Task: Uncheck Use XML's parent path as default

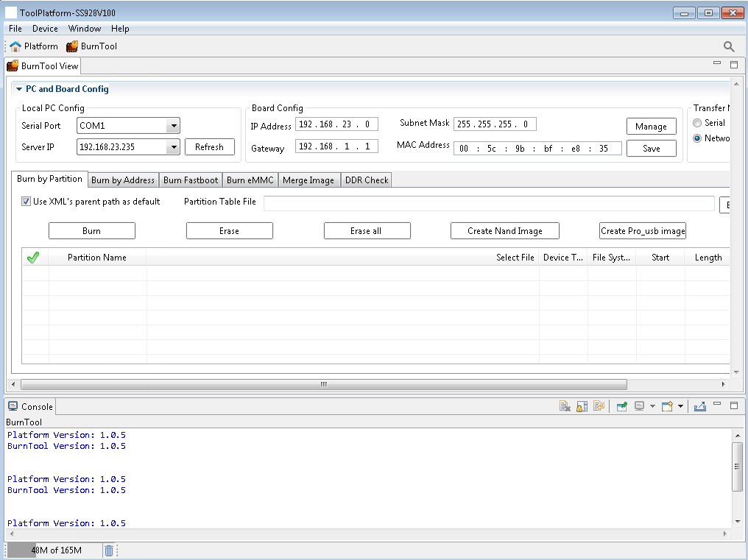Action: pos(27,202)
